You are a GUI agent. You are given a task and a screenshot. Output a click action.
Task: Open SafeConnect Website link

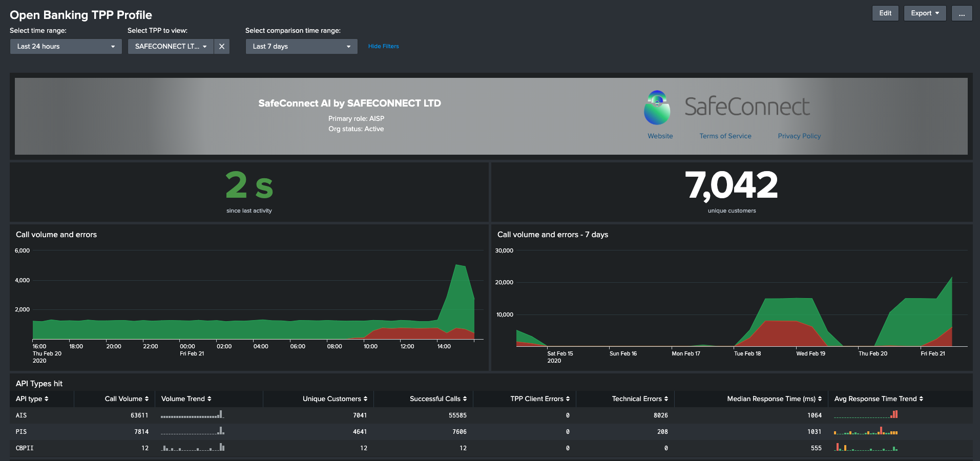pos(660,136)
